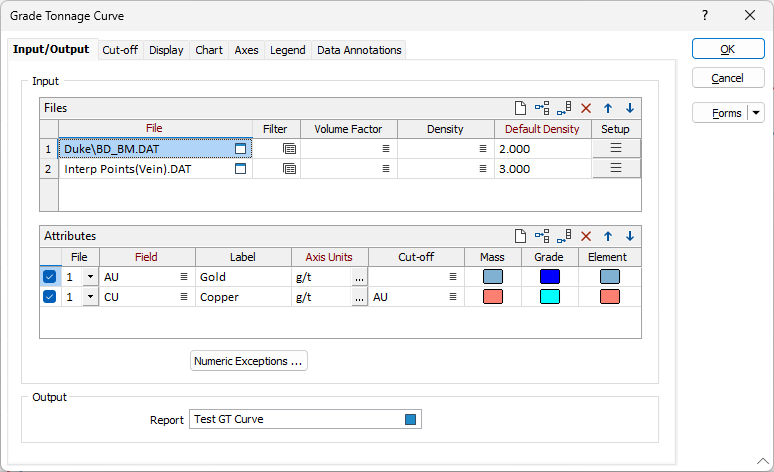Open File dropdown for AU attribute row
This screenshot has width=774, height=472.
(x=90, y=277)
